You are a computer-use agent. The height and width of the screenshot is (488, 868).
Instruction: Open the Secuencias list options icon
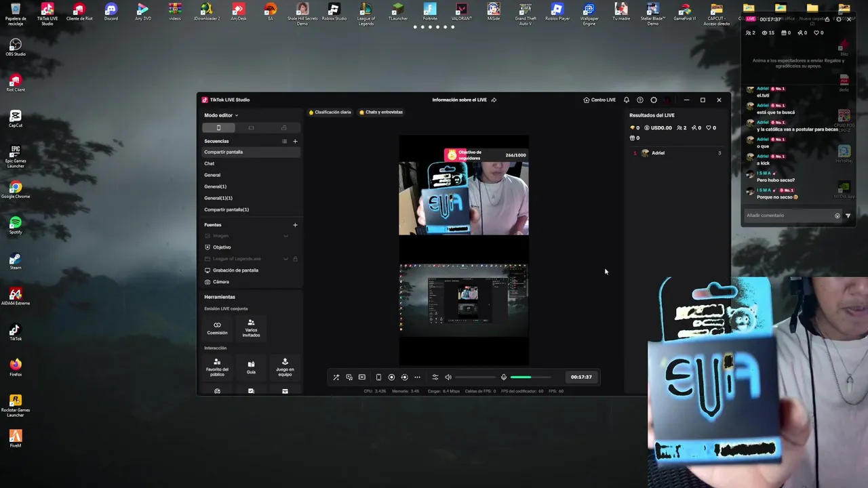pos(284,141)
